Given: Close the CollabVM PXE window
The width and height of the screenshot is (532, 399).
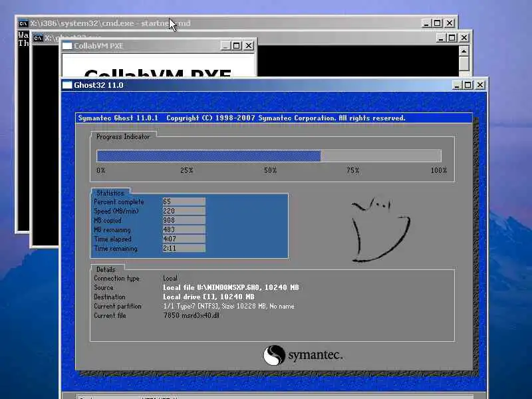Looking at the screenshot, I should point(249,45).
